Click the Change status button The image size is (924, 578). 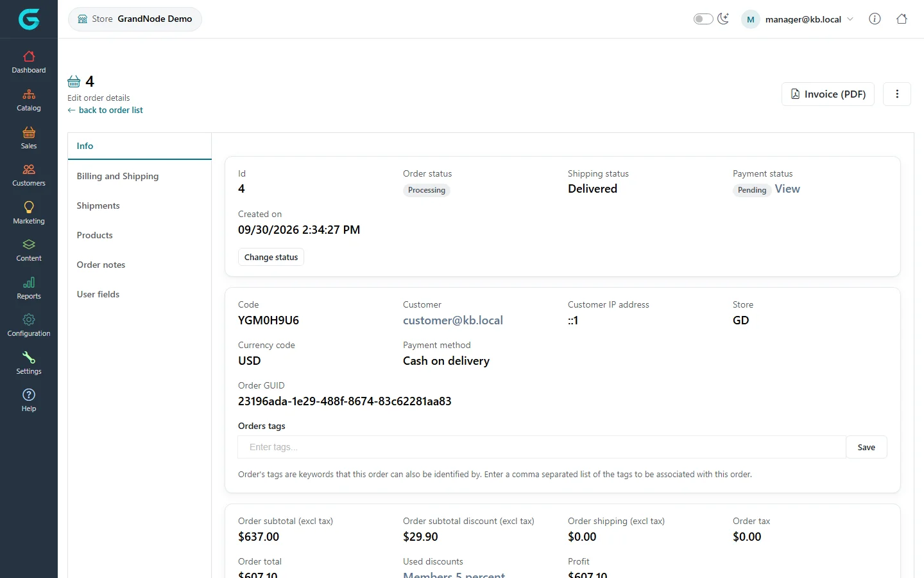click(271, 257)
